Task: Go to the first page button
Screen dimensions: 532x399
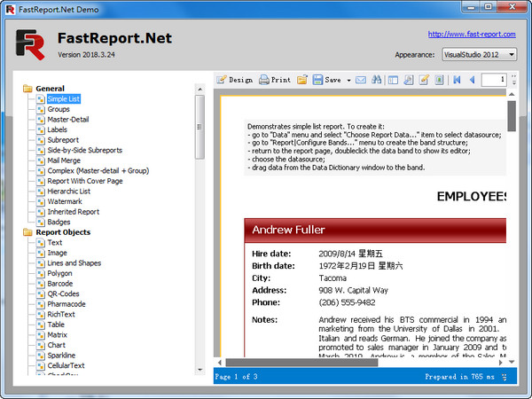Action: point(457,80)
